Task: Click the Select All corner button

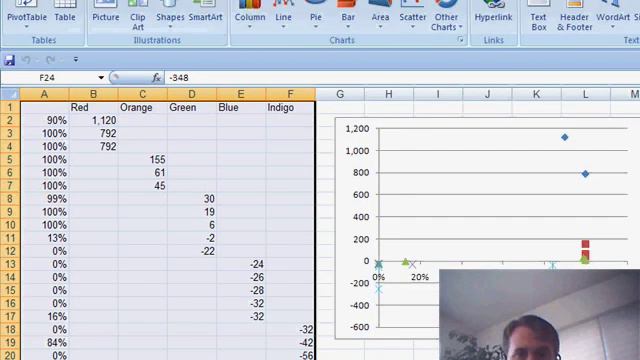Action: point(10,94)
